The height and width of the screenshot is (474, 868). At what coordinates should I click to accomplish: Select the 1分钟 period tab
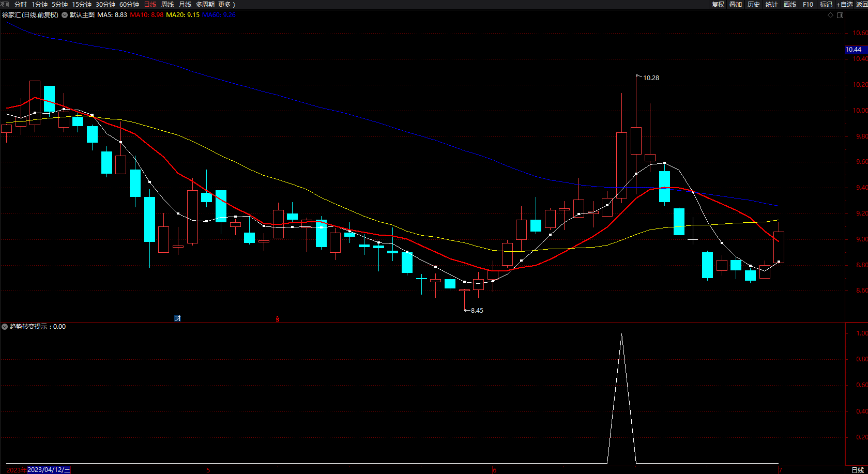click(x=39, y=4)
